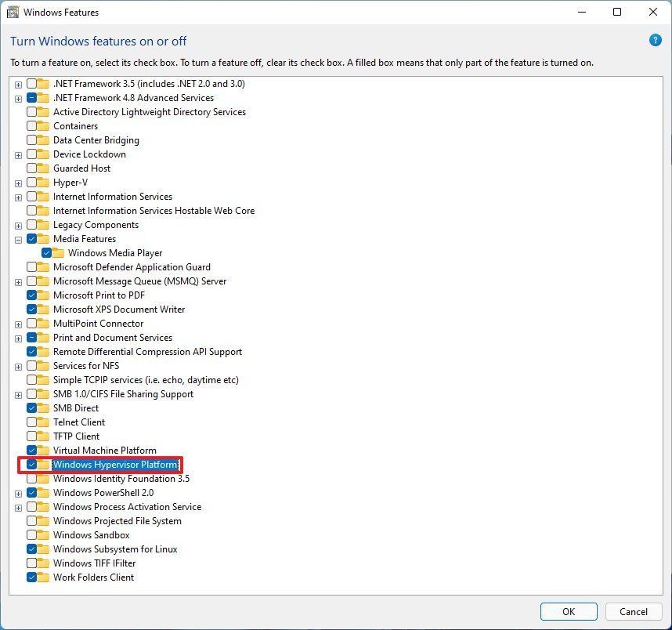This screenshot has height=630, width=672.
Task: Expand Internet Information Services node
Action: (x=18, y=196)
